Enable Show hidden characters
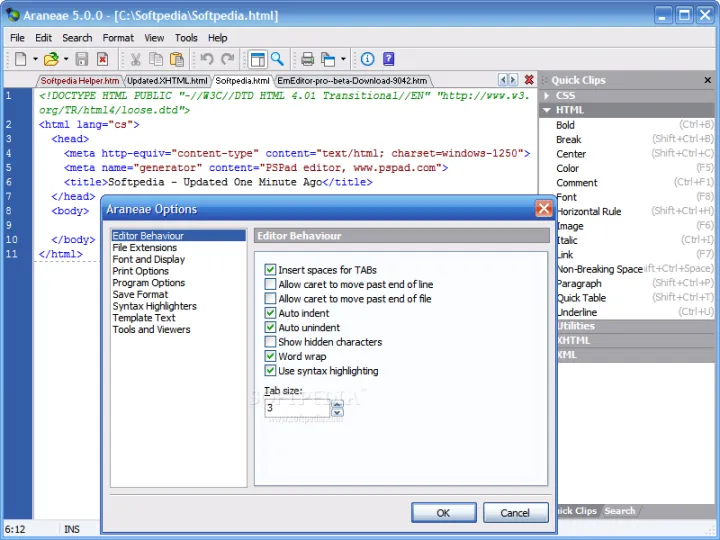Screen dimensions: 720x540 click(x=270, y=342)
